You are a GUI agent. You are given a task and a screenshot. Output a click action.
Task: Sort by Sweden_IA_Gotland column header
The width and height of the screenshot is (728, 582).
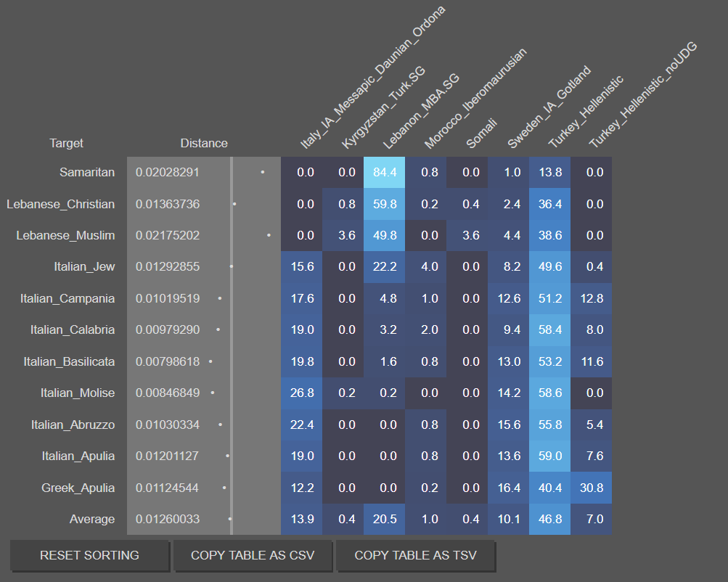549,107
